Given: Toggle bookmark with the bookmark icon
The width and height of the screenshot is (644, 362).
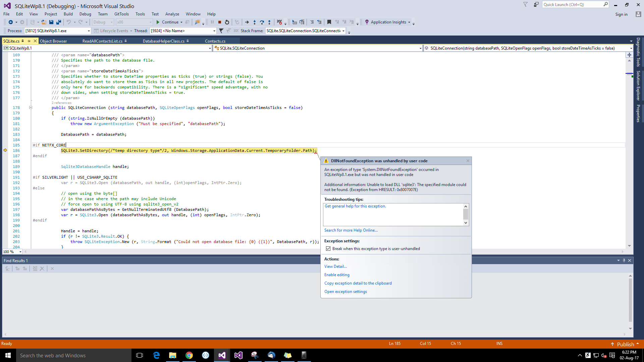Looking at the screenshot, I should pyautogui.click(x=329, y=22).
